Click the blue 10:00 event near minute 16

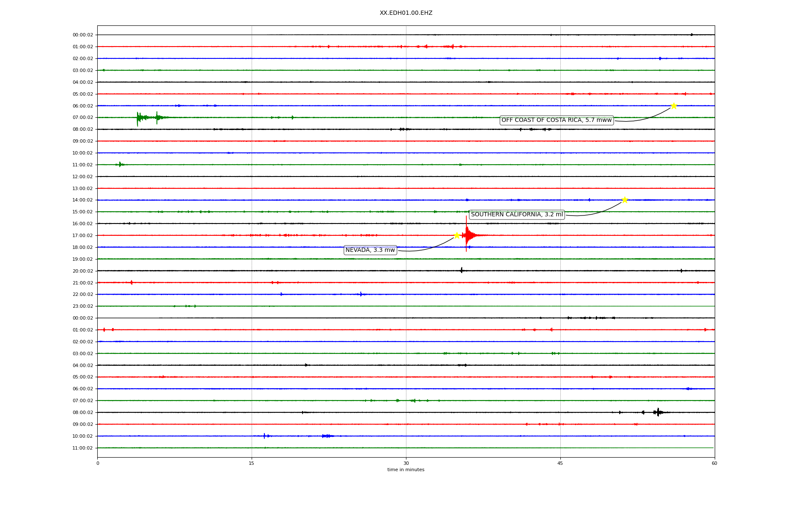265,436
